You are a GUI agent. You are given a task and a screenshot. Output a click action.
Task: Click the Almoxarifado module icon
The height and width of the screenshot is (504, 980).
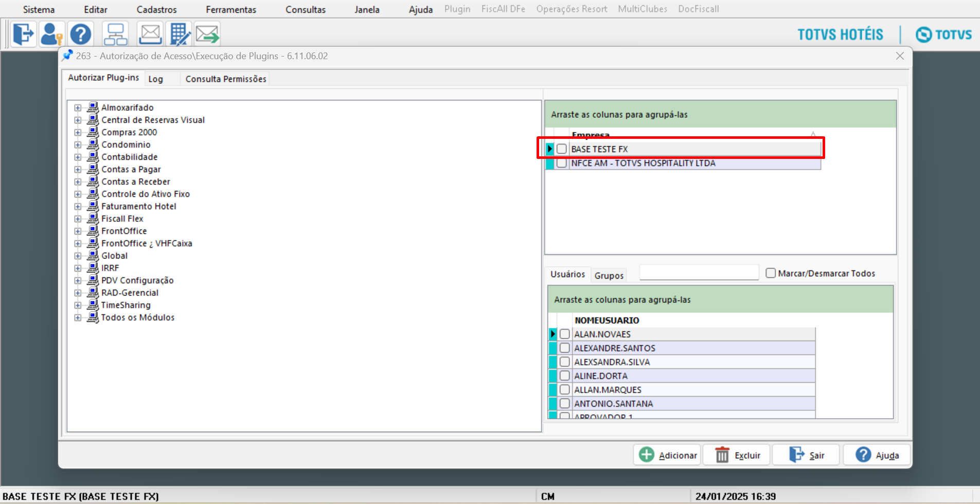click(93, 107)
